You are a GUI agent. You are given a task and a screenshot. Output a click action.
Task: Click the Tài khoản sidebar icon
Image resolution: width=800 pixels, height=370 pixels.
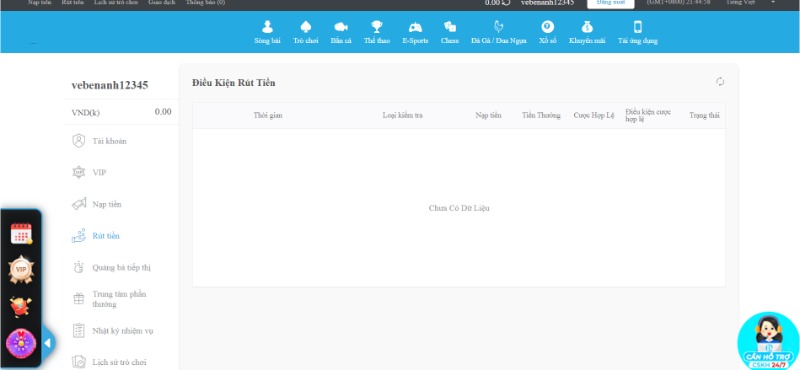click(x=79, y=141)
